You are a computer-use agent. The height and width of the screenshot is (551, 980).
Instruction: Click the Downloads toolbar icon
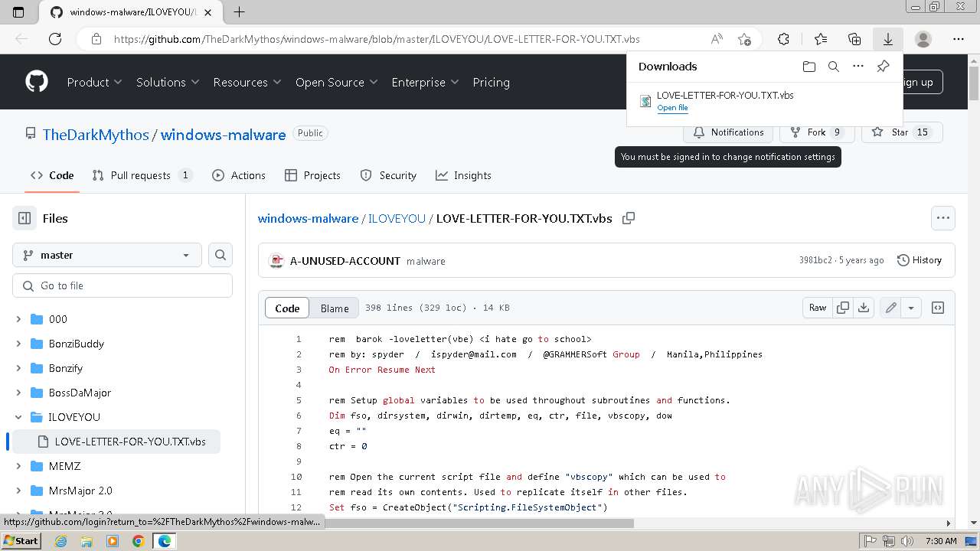[x=888, y=39]
